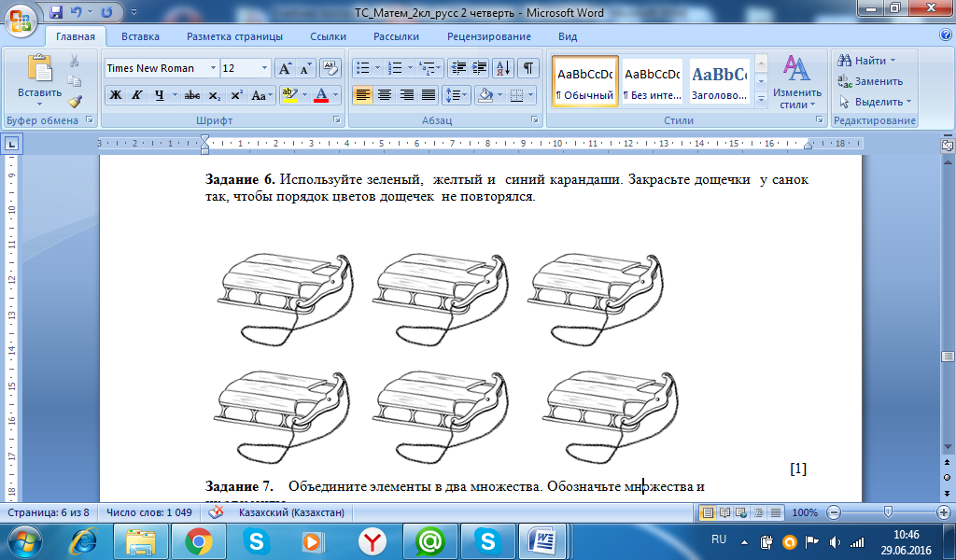The width and height of the screenshot is (956, 560).
Task: Click the Изменить стили button
Action: (796, 80)
